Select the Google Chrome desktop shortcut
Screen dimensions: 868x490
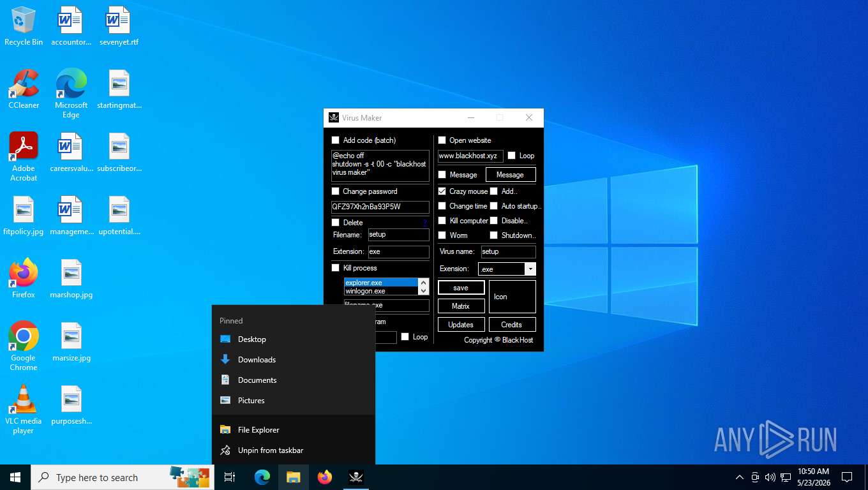pyautogui.click(x=24, y=346)
